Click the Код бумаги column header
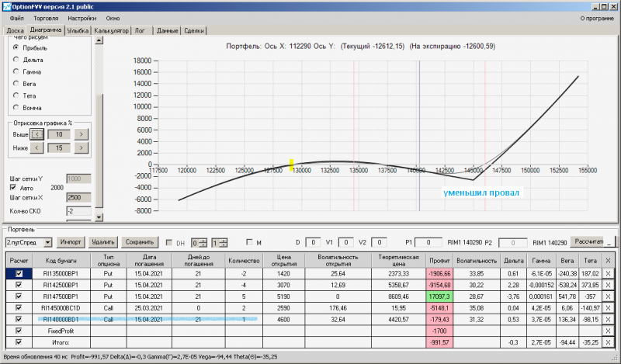 pos(61,261)
